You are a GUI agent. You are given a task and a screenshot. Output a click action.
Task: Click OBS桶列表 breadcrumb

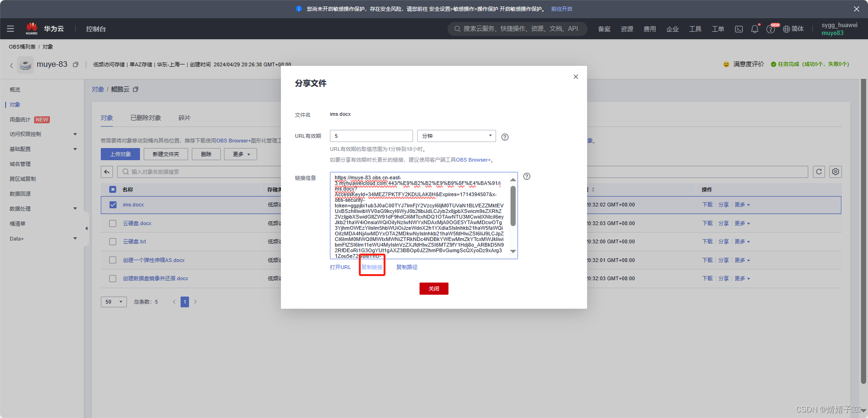22,47
